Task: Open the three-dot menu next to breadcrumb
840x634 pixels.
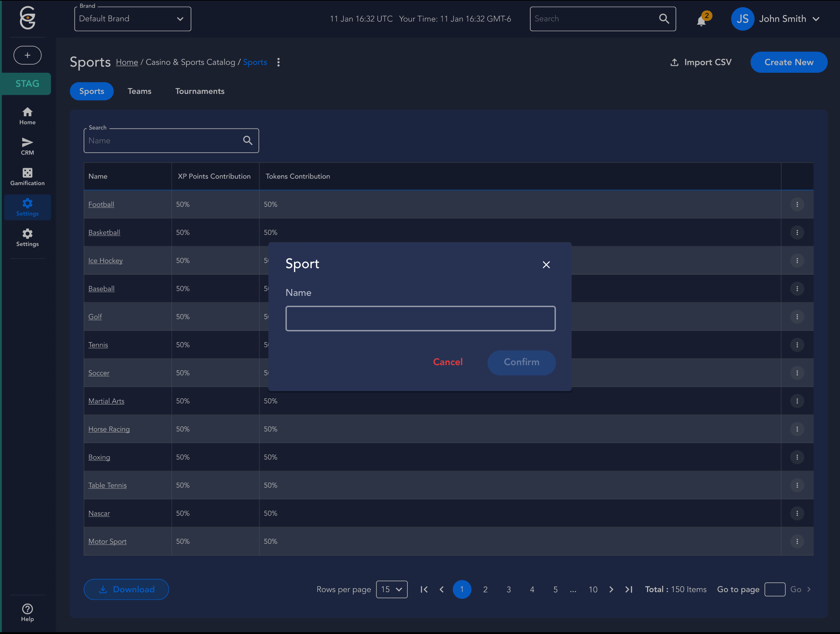Action: coord(278,62)
